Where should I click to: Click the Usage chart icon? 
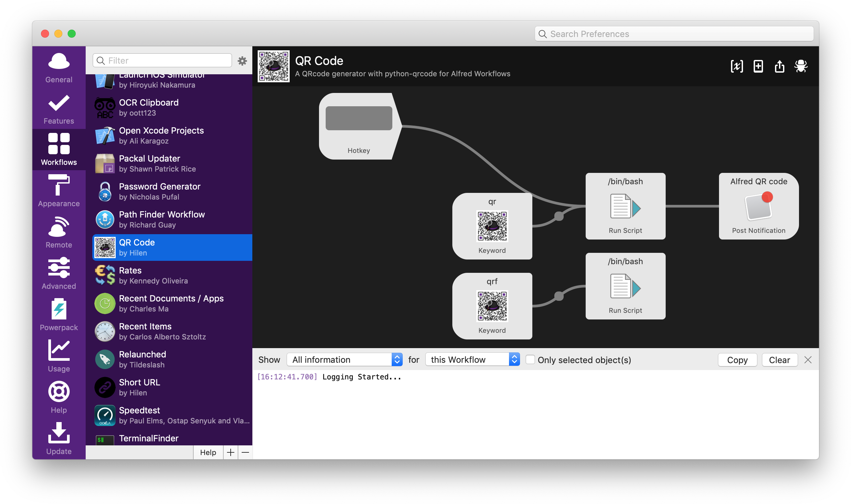(59, 350)
